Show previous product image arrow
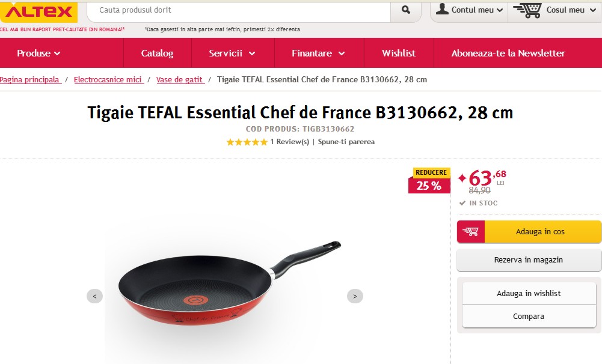 click(x=94, y=296)
